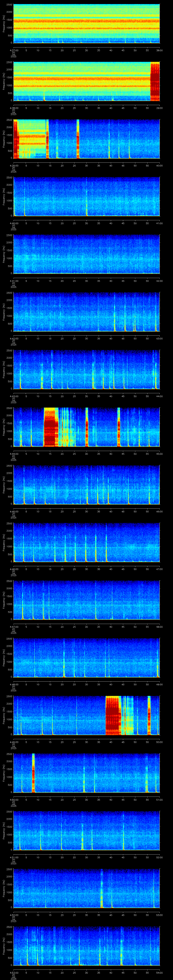Click the 4:54:00 end time label
The height and width of the screenshot is (980, 173).
pyautogui.click(x=159, y=972)
